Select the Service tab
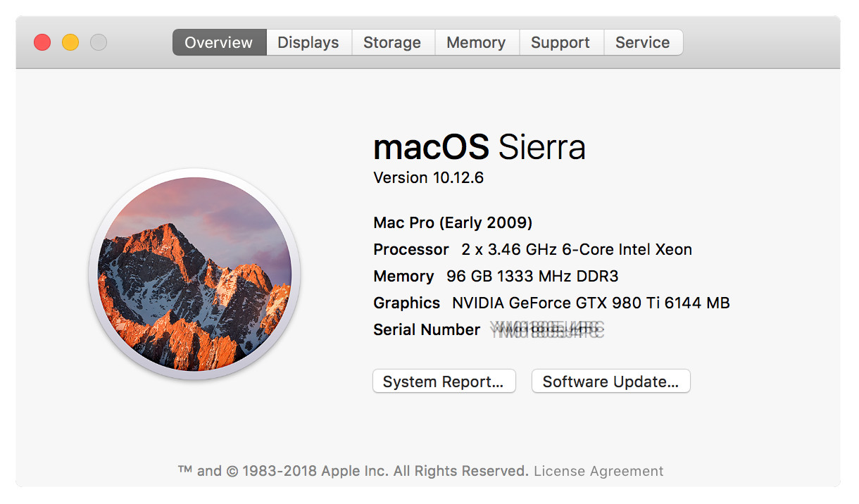This screenshot has width=859, height=504. (643, 42)
